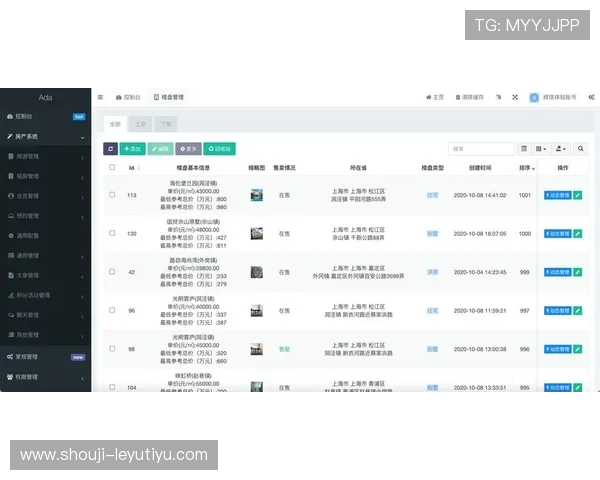Focus the table search input field
The image size is (600, 480).
(x=481, y=149)
